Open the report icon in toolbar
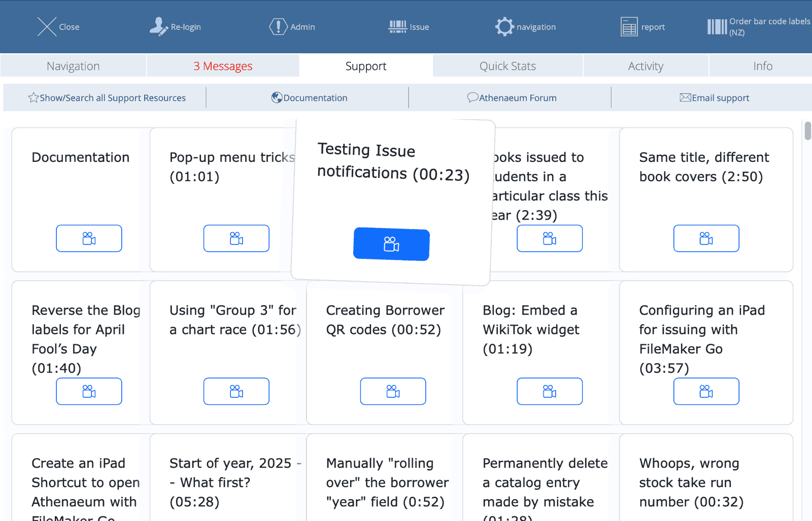 coord(629,27)
